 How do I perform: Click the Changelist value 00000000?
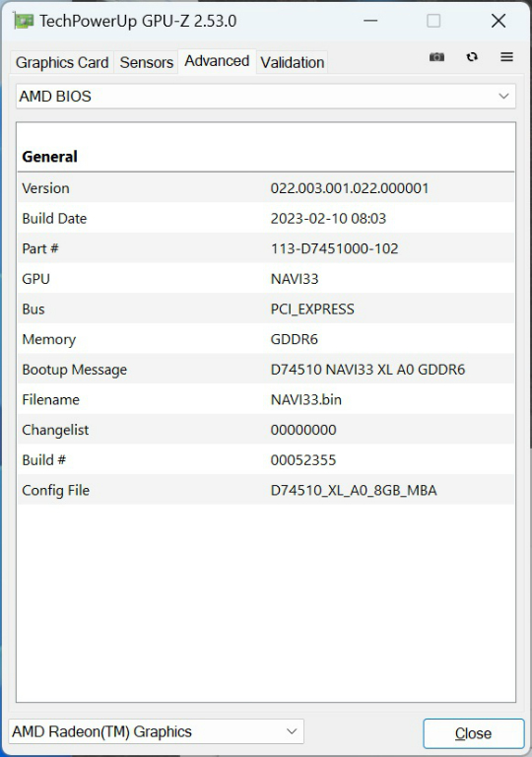[303, 430]
